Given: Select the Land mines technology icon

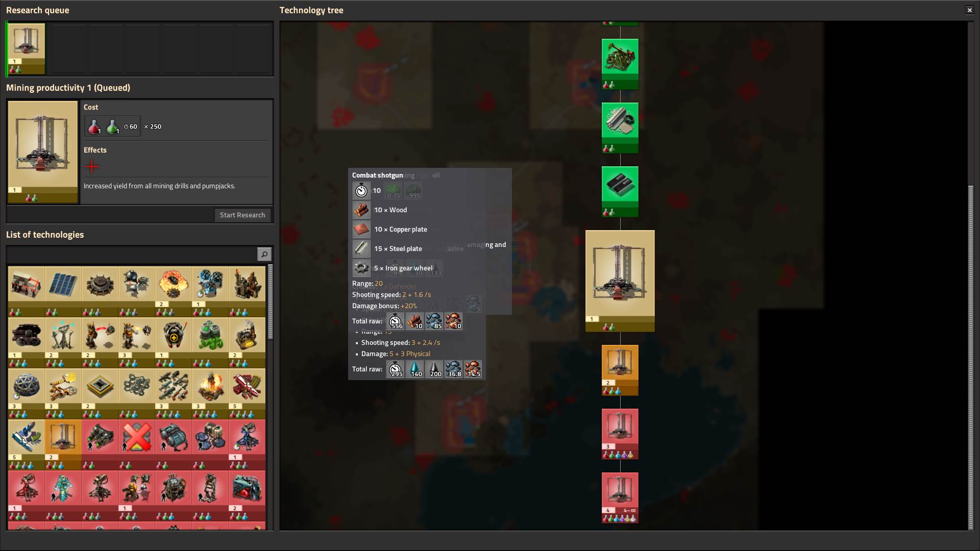Looking at the screenshot, I should coord(100,291).
